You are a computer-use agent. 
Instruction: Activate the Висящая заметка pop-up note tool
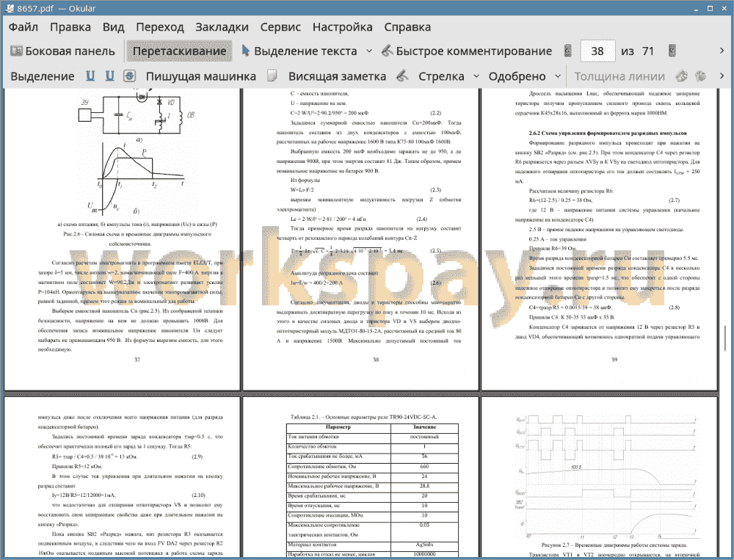(x=337, y=76)
